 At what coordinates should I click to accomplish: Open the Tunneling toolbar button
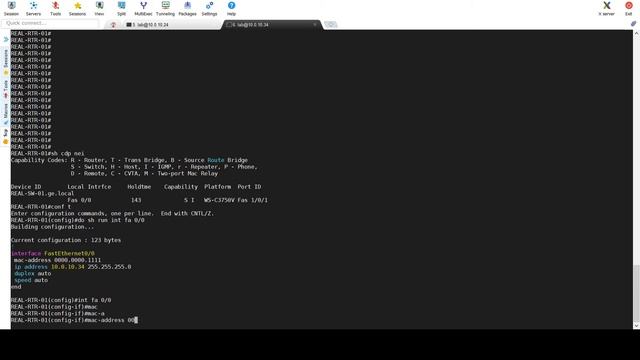pos(165,9)
